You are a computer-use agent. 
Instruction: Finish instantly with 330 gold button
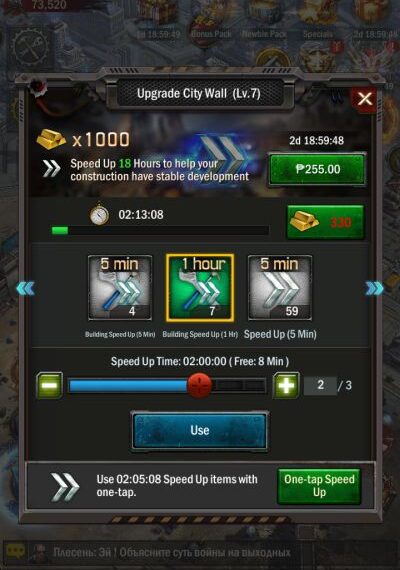tap(325, 222)
